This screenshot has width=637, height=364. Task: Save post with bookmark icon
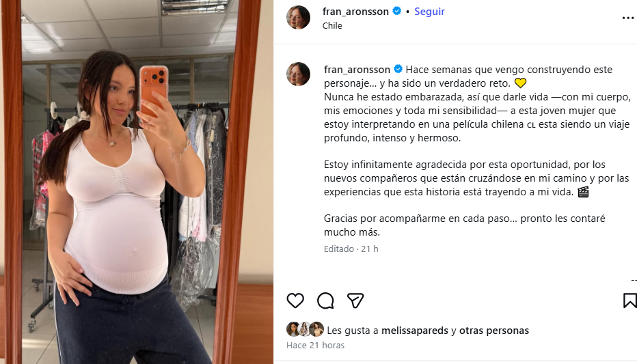630,300
